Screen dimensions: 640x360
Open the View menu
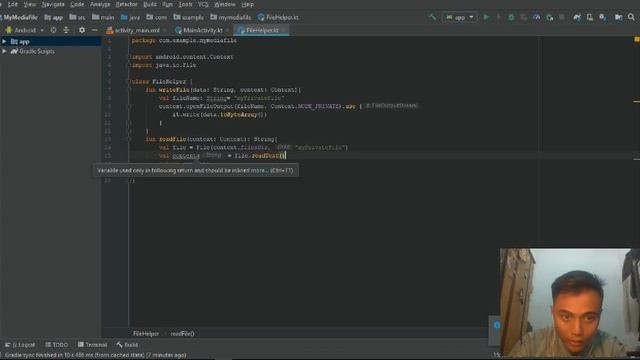pyautogui.click(x=30, y=4)
